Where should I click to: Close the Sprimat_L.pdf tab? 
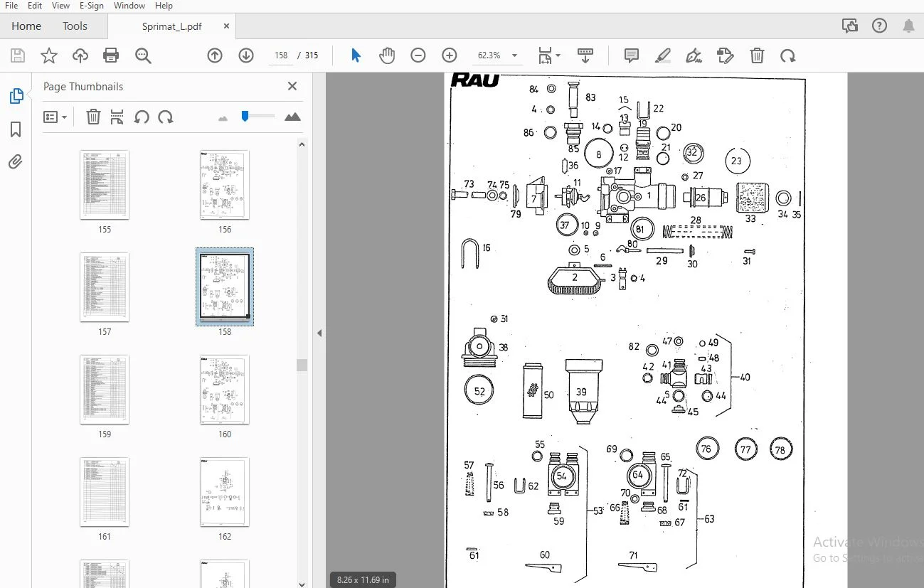click(x=226, y=26)
